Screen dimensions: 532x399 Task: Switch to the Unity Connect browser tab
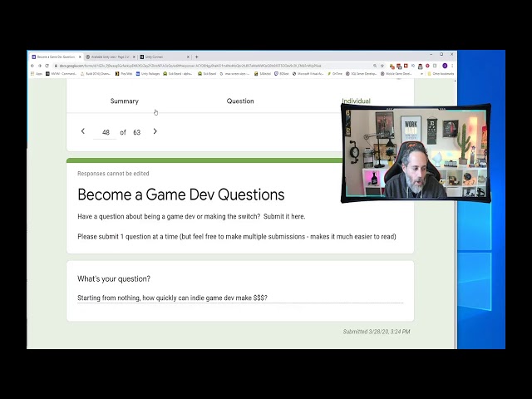point(165,57)
